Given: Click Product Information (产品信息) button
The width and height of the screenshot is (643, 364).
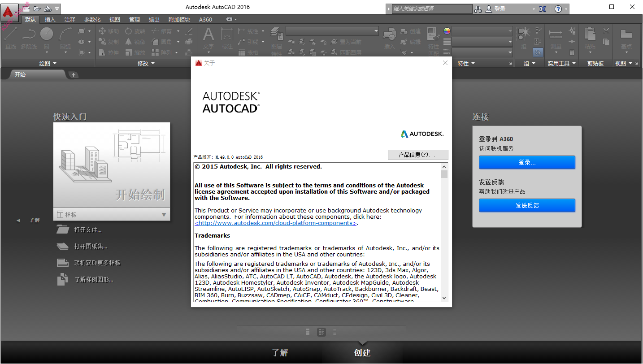Looking at the screenshot, I should coord(418,155).
